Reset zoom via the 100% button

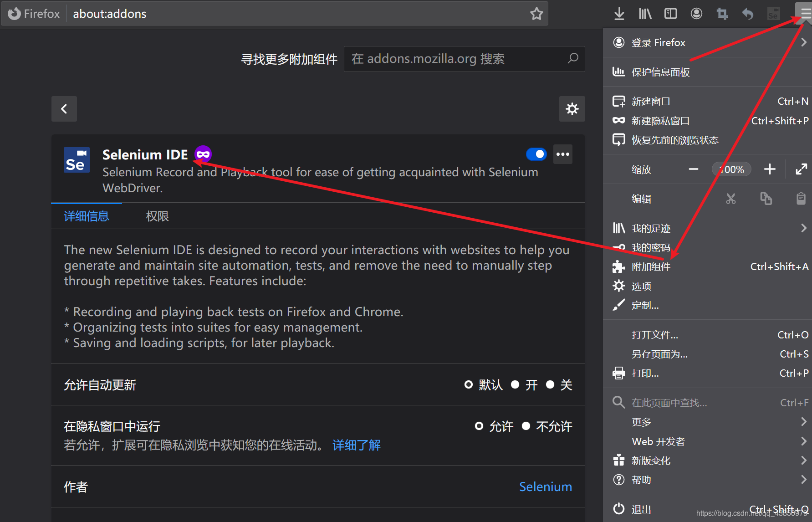point(731,169)
